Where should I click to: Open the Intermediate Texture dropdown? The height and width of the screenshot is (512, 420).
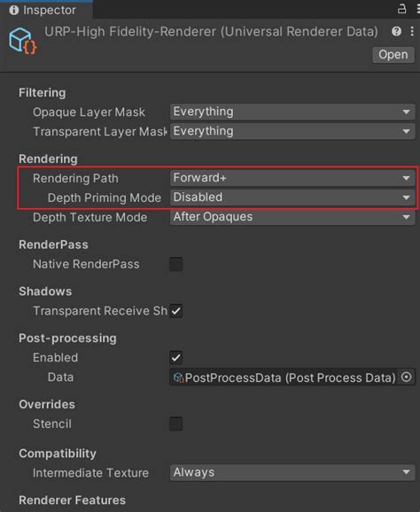292,472
